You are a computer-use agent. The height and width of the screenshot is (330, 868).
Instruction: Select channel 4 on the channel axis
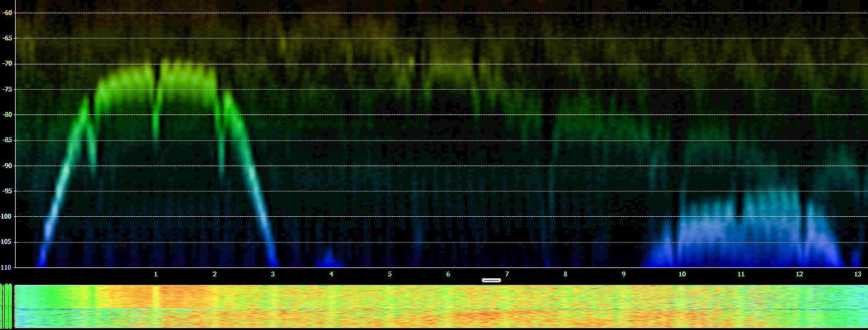pos(331,274)
